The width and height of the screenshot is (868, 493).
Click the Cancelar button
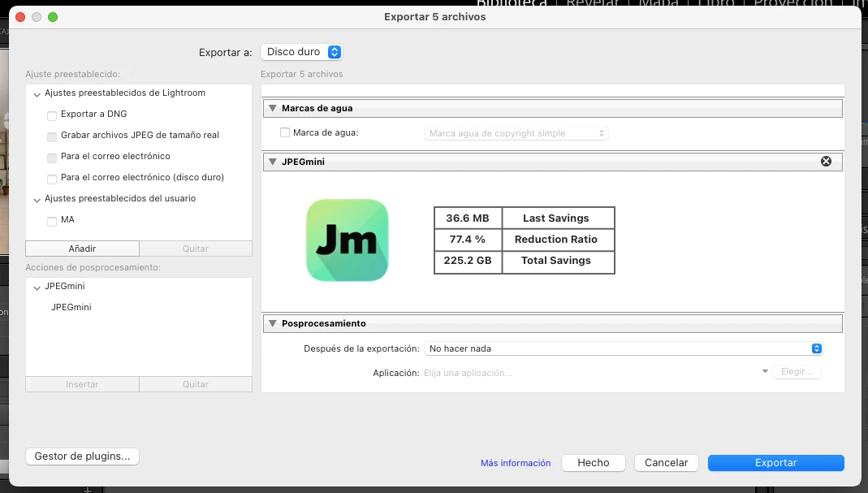click(x=666, y=462)
